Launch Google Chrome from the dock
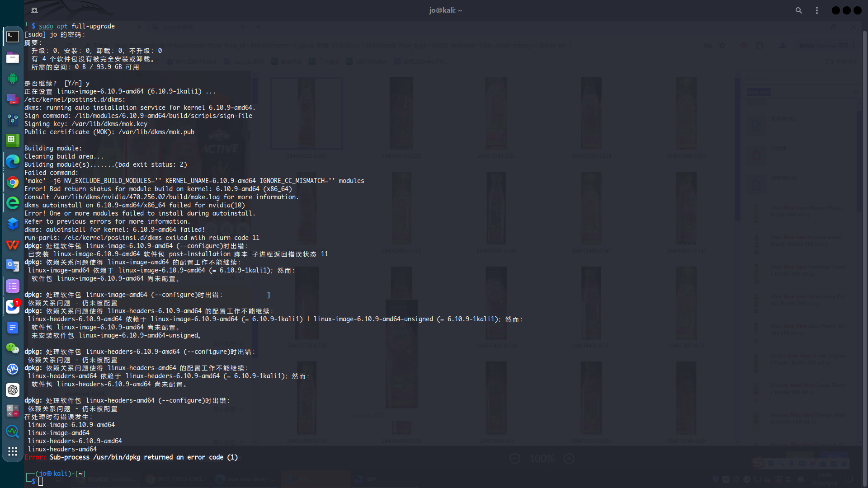The width and height of the screenshot is (868, 488). pyautogui.click(x=12, y=182)
